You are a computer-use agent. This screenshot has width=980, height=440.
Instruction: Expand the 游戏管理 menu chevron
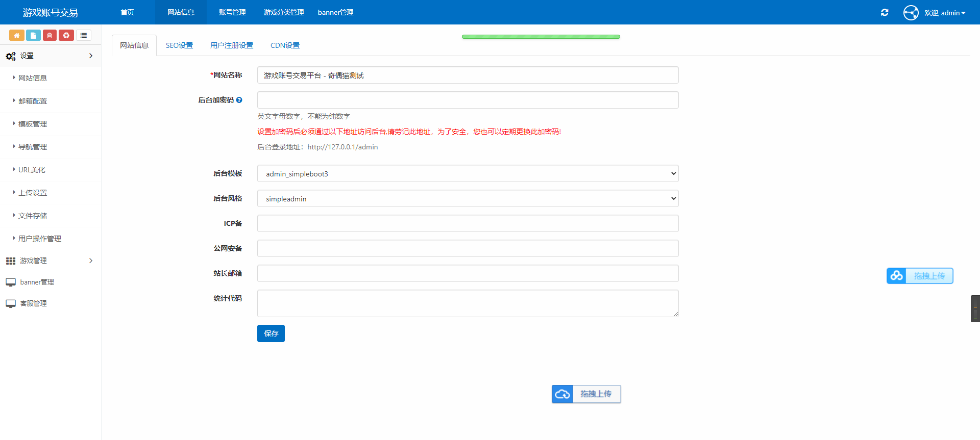[x=91, y=261]
